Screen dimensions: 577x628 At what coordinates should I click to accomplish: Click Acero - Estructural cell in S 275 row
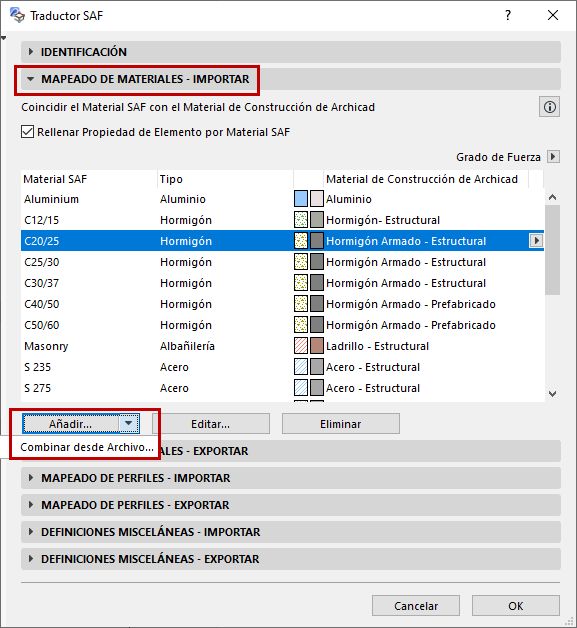tap(373, 388)
